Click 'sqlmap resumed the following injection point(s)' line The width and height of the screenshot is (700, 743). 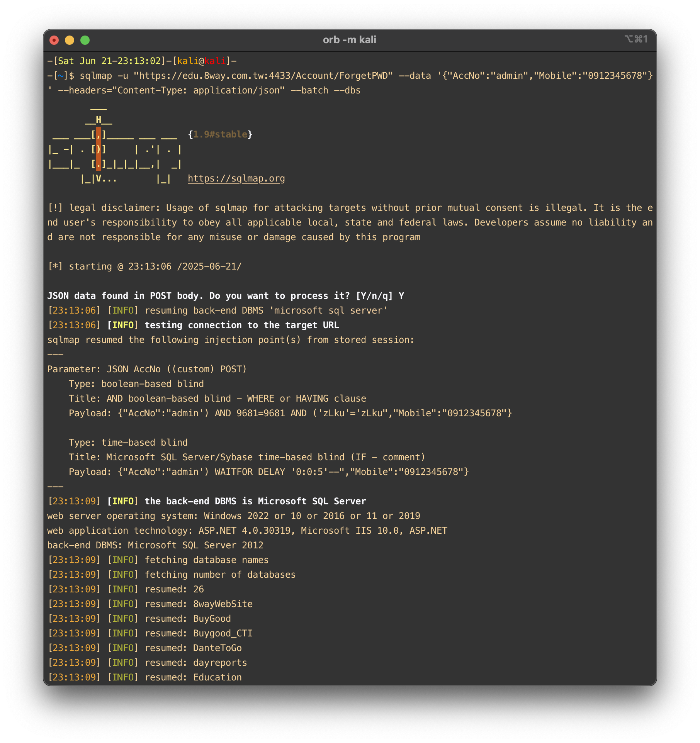231,340
